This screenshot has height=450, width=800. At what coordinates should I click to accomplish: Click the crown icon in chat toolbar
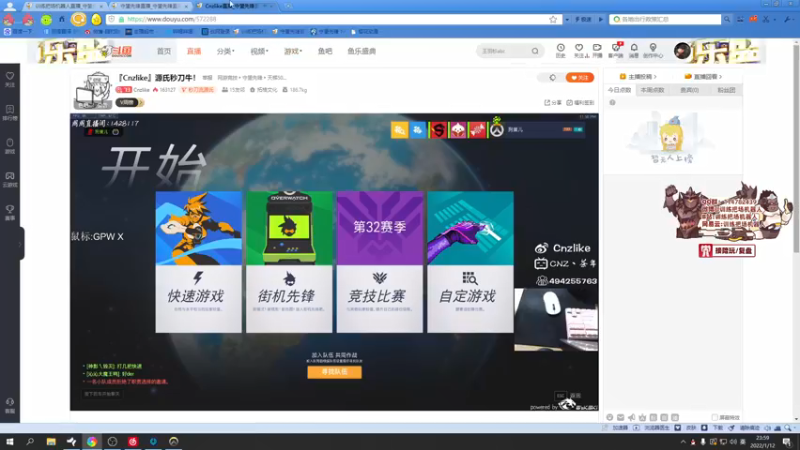pyautogui.click(x=642, y=417)
